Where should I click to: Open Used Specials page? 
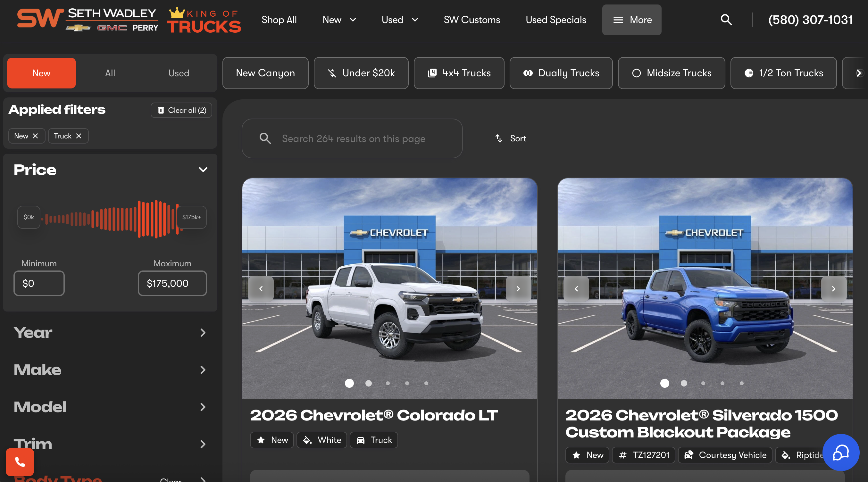556,20
